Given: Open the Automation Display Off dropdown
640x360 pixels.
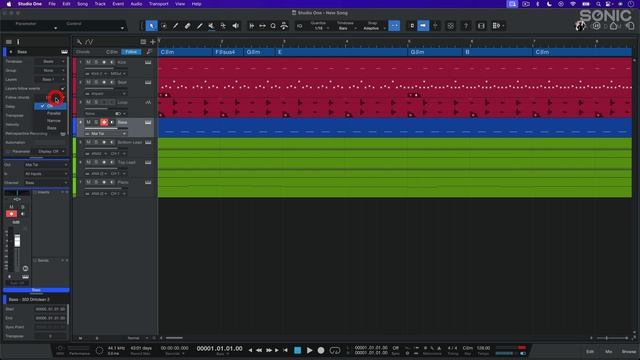Looking at the screenshot, I should (x=51, y=151).
